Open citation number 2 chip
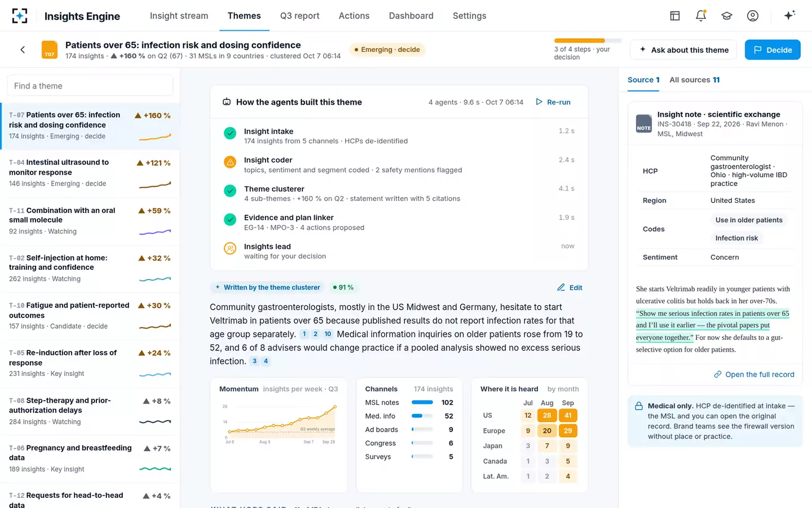The width and height of the screenshot is (812, 508). (x=315, y=334)
